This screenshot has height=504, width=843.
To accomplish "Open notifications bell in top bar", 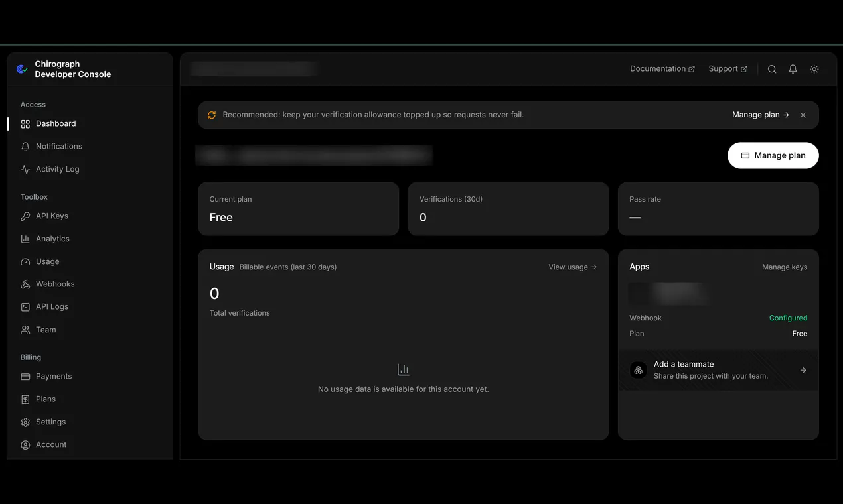I will 793,69.
